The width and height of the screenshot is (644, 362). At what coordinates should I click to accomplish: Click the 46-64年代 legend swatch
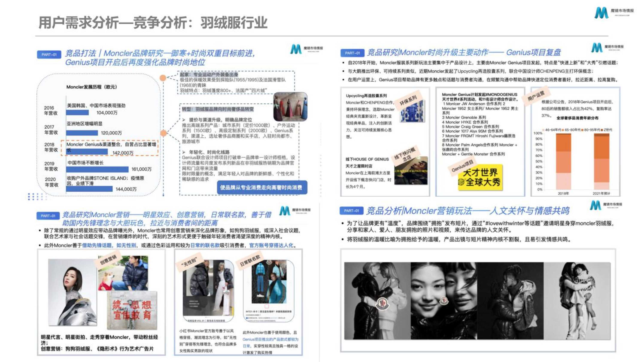[544, 130]
